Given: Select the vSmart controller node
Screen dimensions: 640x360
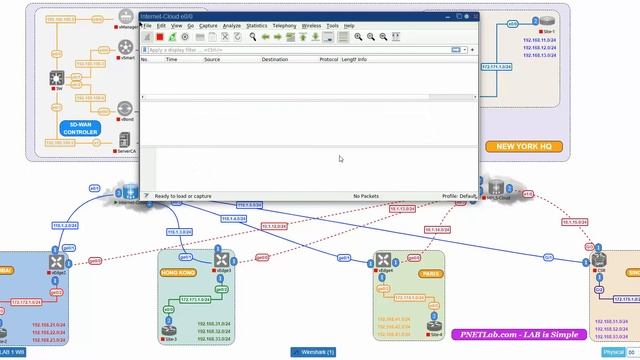Looking at the screenshot, I should tap(126, 47).
